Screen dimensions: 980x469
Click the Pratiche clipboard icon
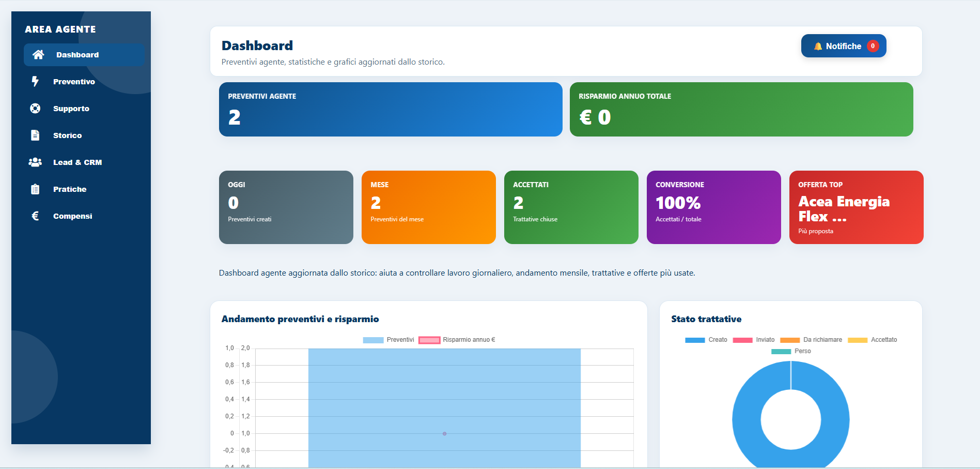tap(35, 189)
